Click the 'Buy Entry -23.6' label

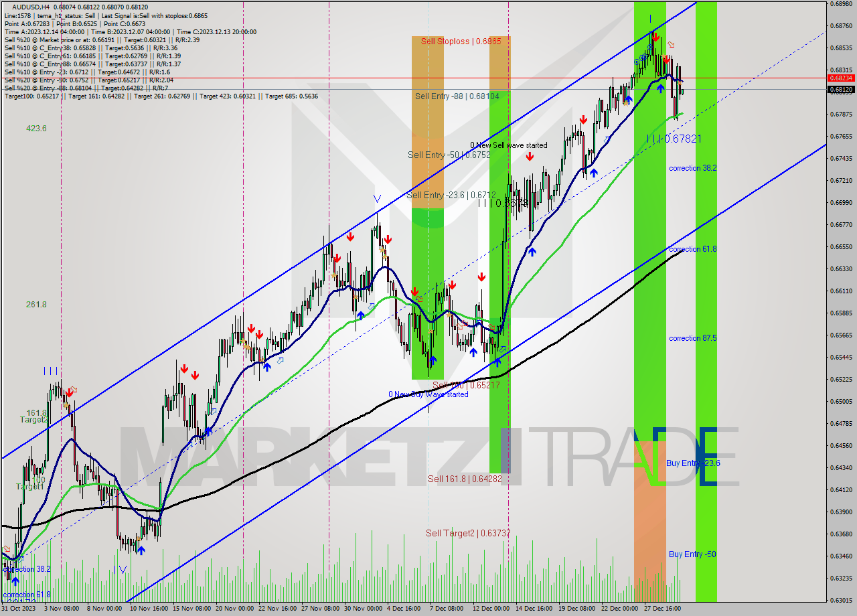[693, 463]
